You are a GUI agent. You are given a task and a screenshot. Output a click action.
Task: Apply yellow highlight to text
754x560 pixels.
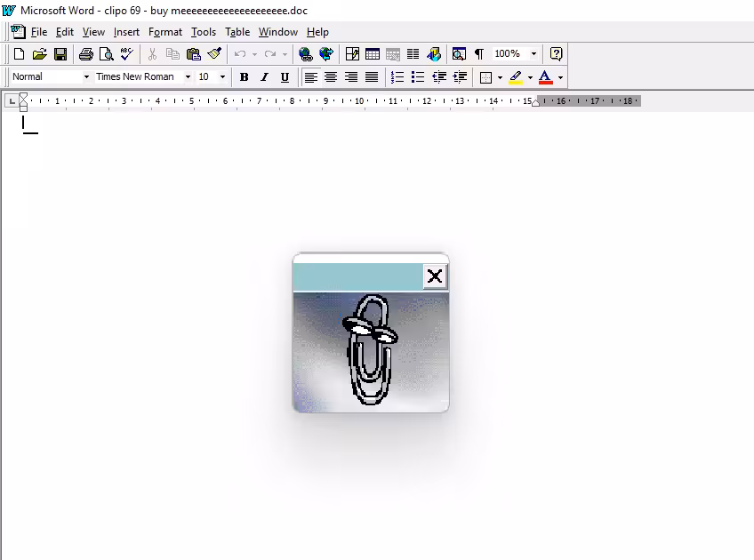516,77
